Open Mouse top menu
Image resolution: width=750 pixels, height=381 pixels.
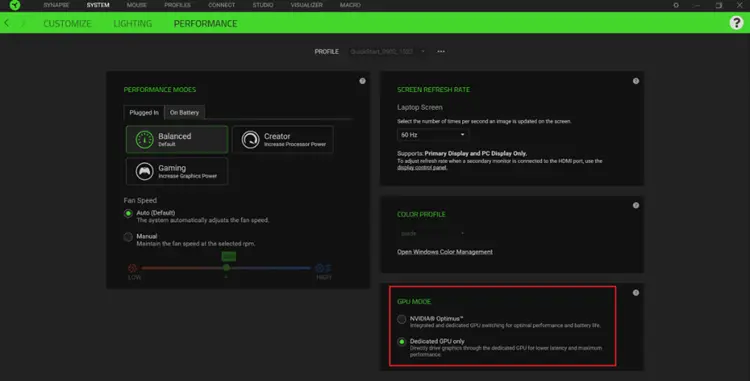137,5
